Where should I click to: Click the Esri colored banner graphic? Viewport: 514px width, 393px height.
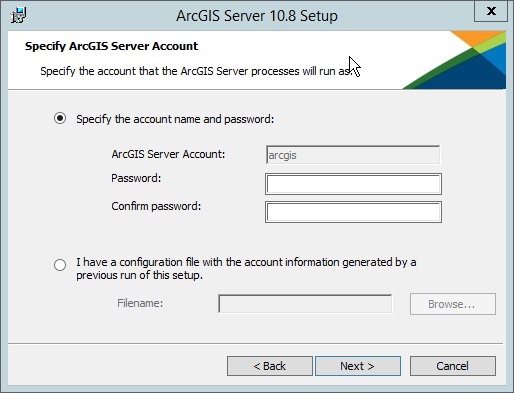click(x=454, y=60)
